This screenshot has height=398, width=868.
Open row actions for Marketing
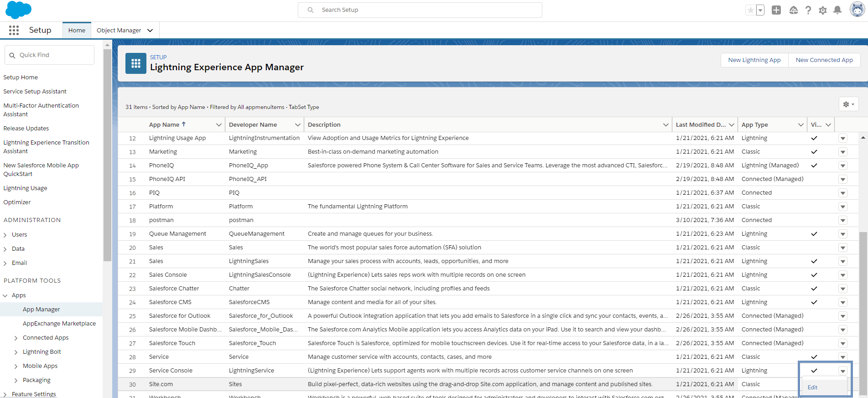pos(843,152)
